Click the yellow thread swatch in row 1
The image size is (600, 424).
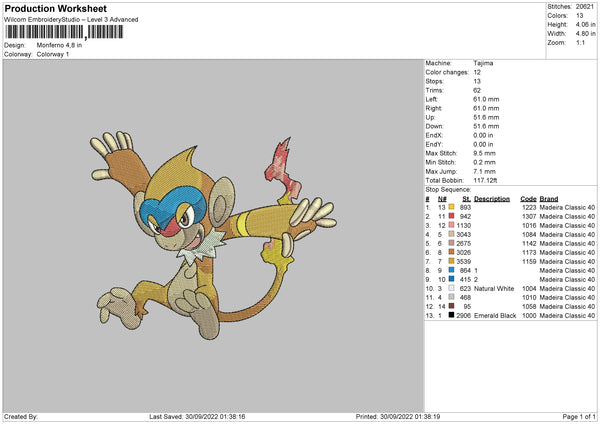click(451, 206)
